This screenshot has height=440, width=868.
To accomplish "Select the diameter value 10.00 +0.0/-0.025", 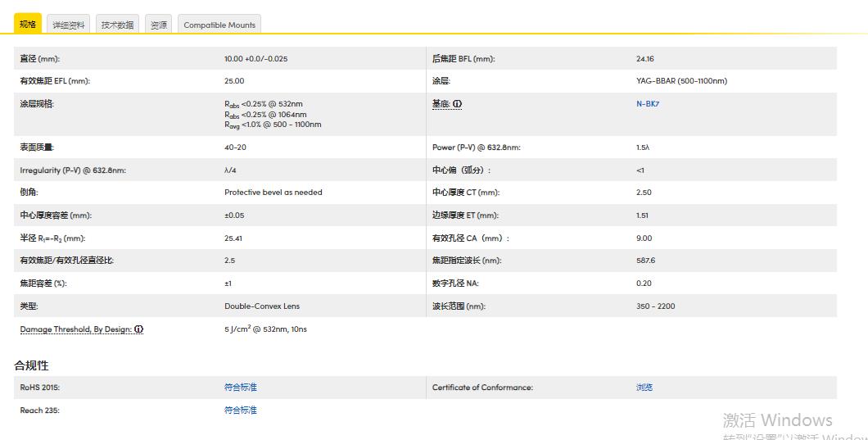I will point(255,58).
